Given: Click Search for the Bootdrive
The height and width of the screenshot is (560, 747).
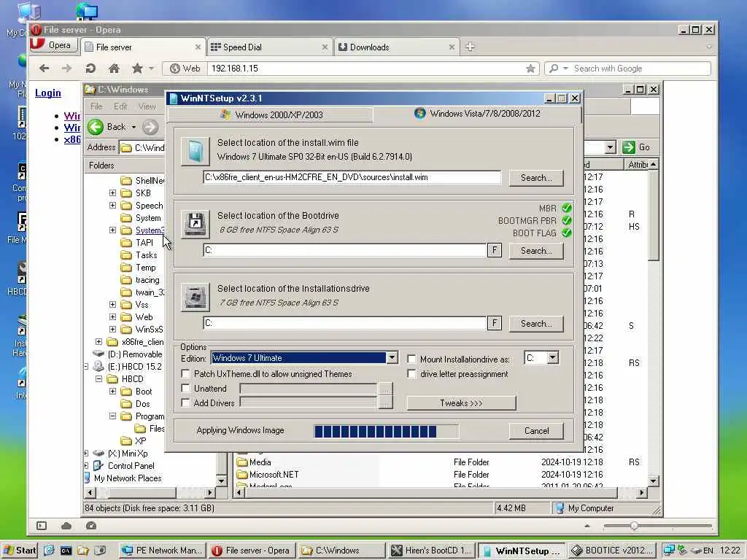Looking at the screenshot, I should (x=536, y=251).
